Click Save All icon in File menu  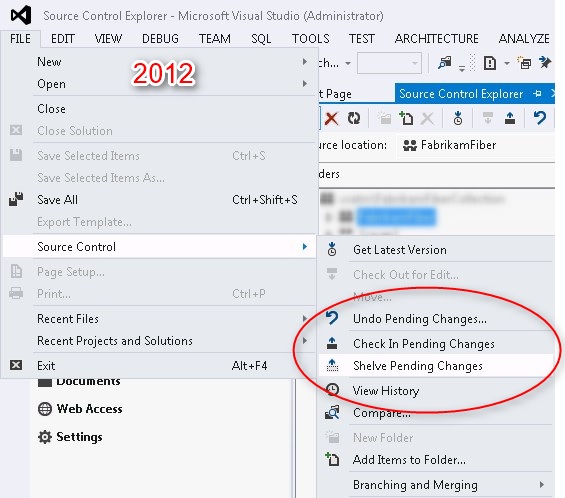click(x=16, y=199)
